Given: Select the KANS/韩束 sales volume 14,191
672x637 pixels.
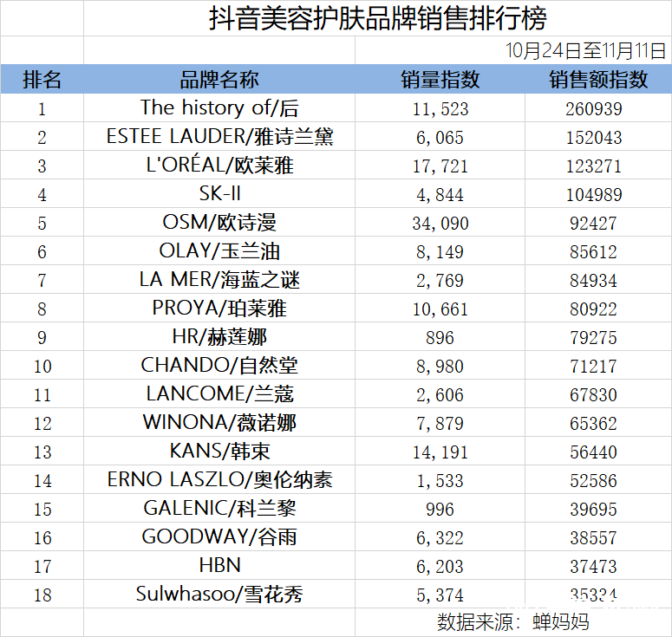Looking at the screenshot, I should 440,452.
